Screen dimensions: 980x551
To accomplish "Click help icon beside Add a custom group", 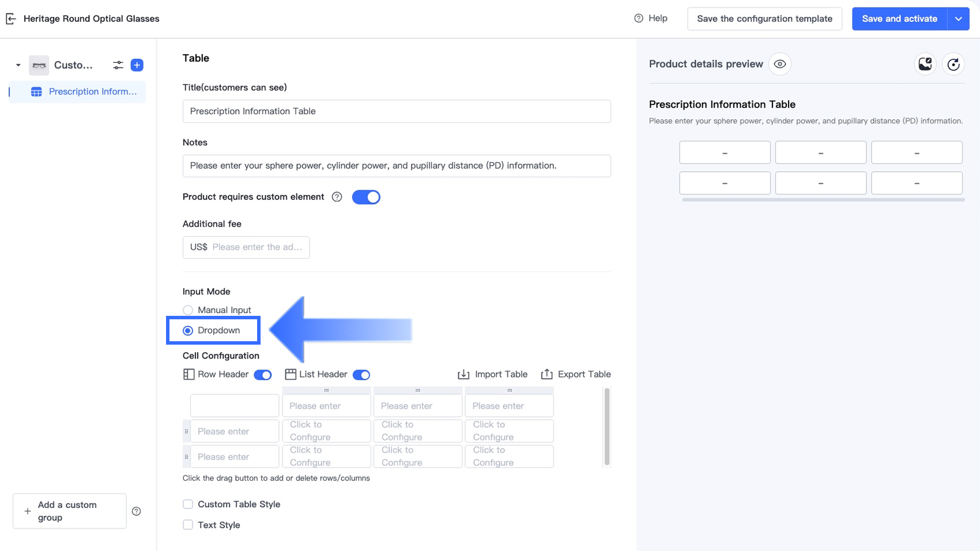I will (x=137, y=511).
